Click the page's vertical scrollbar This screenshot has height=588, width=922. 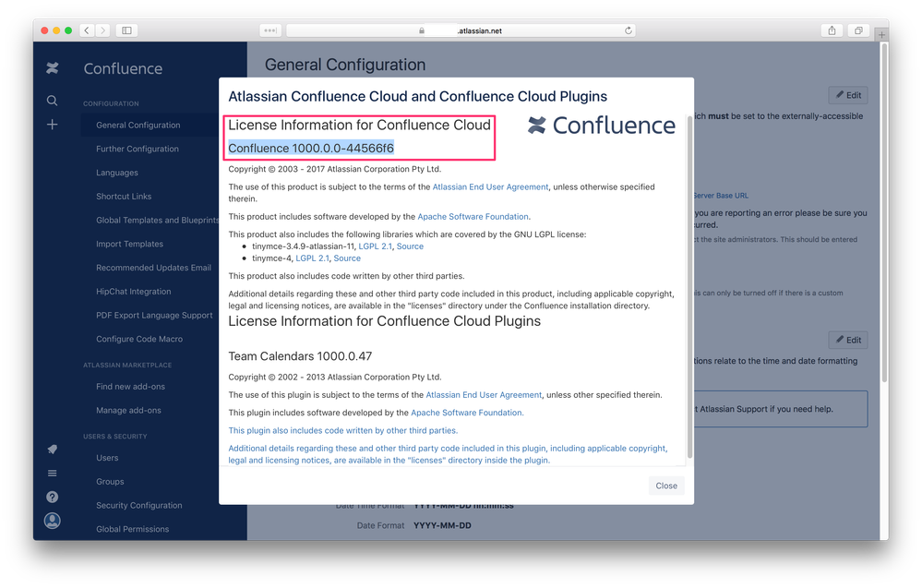tap(883, 213)
